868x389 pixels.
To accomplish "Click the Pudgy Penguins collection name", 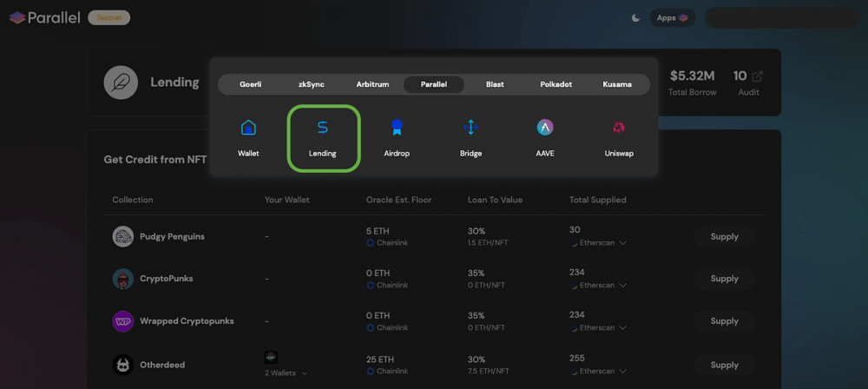I will [x=172, y=237].
